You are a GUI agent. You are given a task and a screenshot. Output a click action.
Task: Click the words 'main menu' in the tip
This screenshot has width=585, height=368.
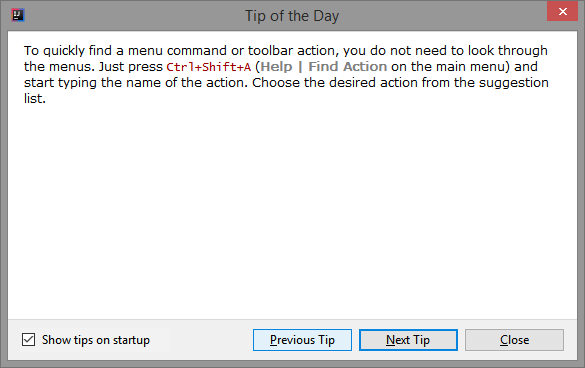pos(470,66)
